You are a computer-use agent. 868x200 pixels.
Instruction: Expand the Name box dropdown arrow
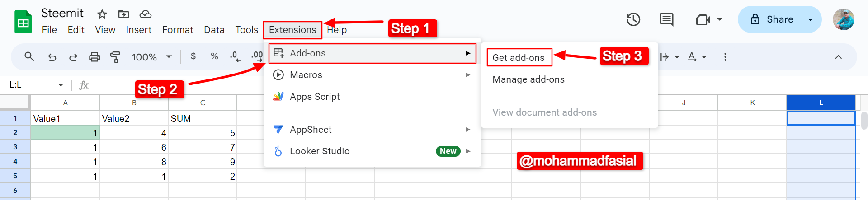click(x=61, y=85)
